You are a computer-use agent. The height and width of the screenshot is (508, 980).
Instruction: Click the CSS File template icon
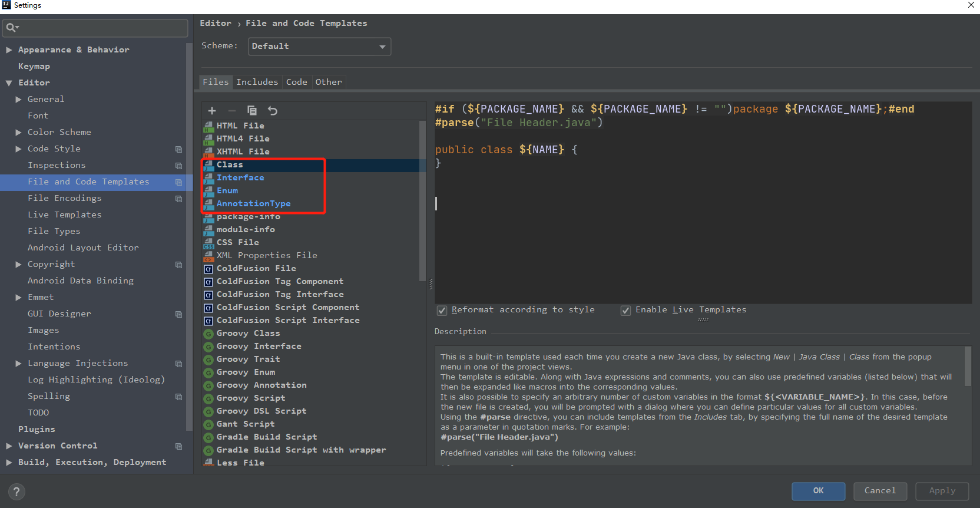tap(208, 243)
